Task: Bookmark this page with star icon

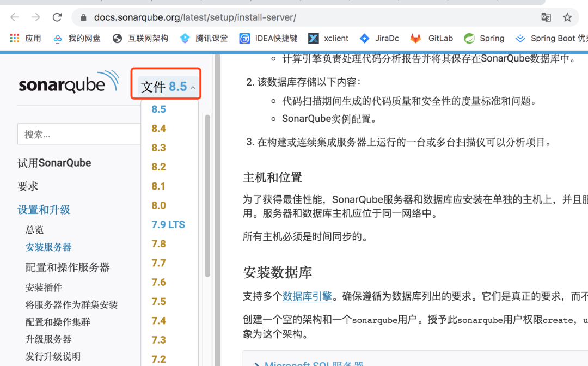Action: click(567, 17)
